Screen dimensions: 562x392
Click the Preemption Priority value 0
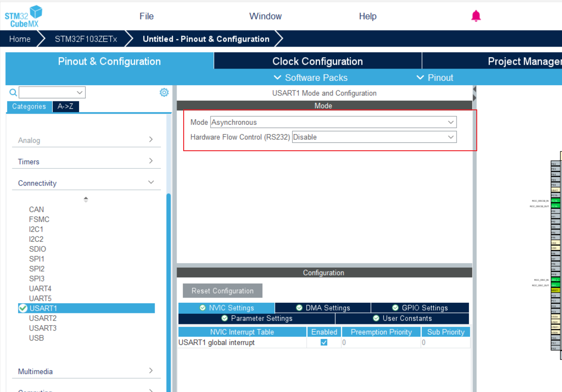(381, 342)
